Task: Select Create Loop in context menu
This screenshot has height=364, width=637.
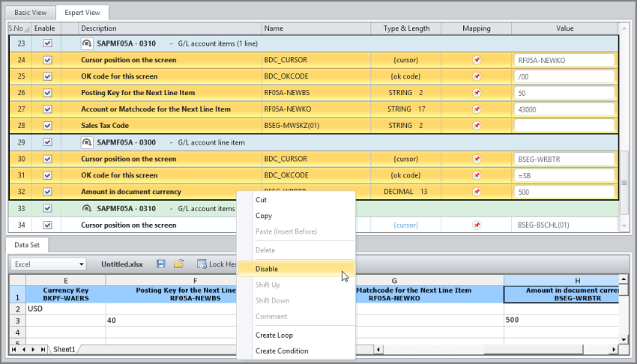Action: pyautogui.click(x=274, y=335)
